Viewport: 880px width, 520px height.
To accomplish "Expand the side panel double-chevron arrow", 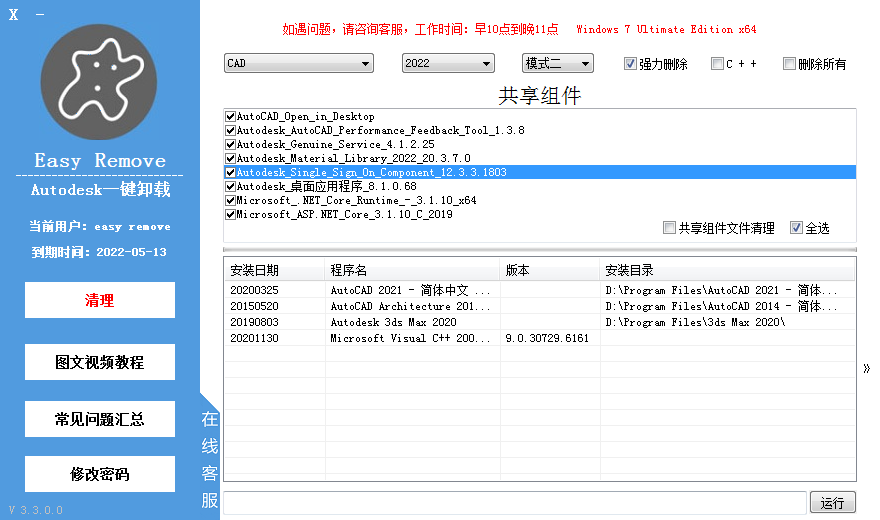I will (867, 369).
